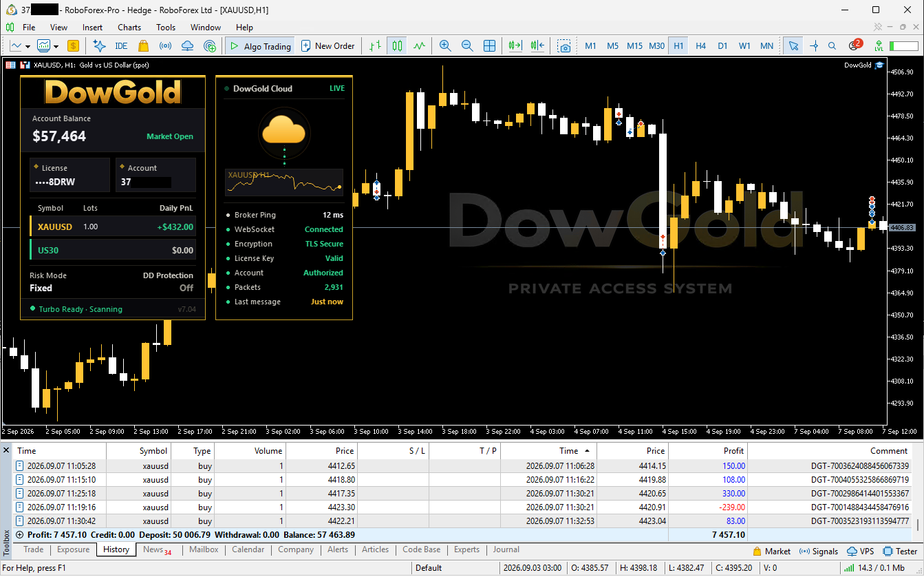Select M15 timeframe
This screenshot has width=924, height=577.
click(634, 46)
